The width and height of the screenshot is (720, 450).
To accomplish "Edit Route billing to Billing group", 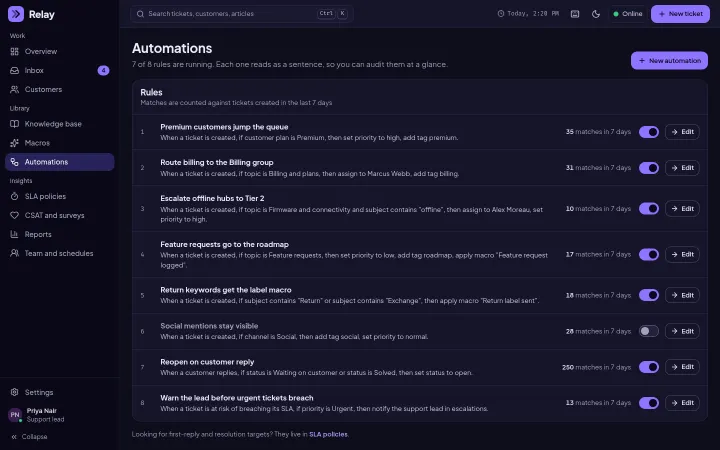I will click(682, 168).
